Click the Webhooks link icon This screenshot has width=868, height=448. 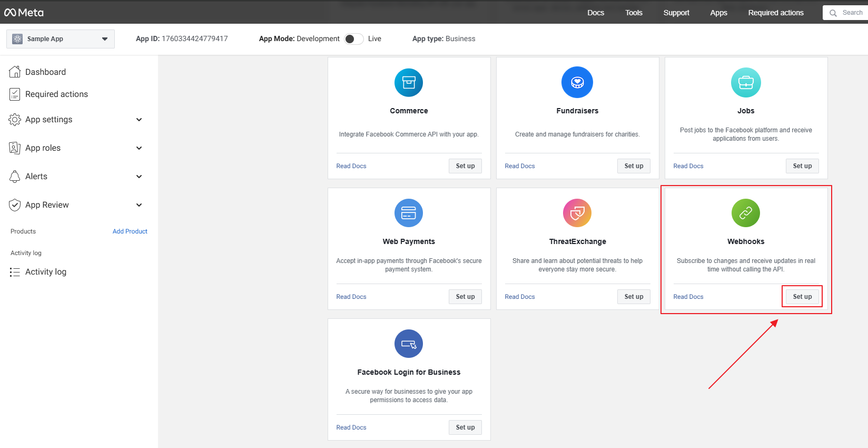746,213
